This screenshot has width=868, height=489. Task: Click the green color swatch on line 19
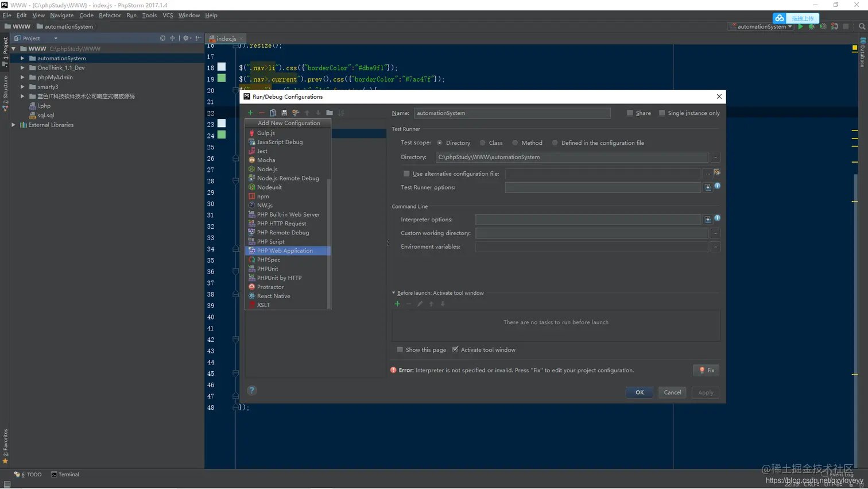click(222, 78)
